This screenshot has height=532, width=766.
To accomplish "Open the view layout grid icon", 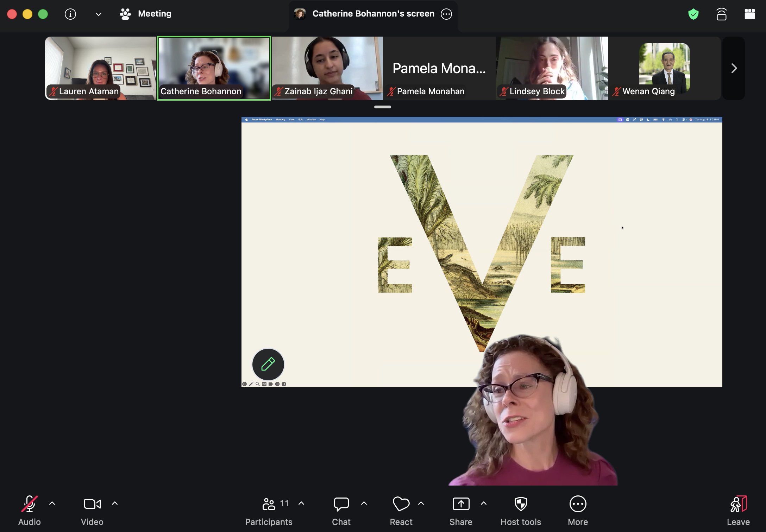I will tap(749, 14).
